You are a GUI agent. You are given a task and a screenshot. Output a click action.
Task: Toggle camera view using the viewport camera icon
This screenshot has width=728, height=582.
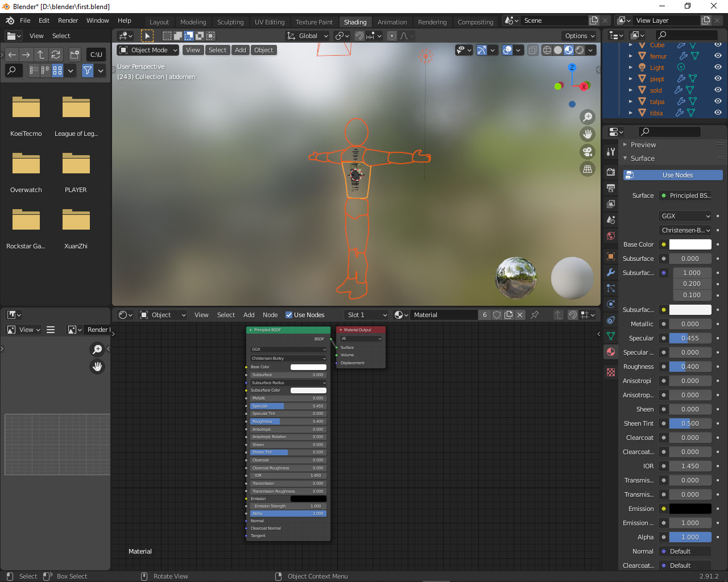tap(588, 151)
